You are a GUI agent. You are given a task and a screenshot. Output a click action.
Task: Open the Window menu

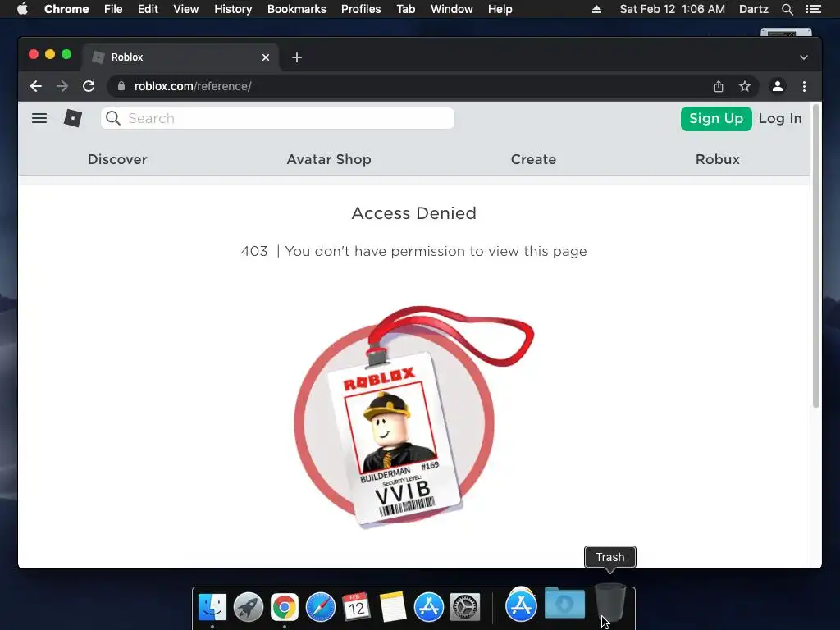click(452, 9)
